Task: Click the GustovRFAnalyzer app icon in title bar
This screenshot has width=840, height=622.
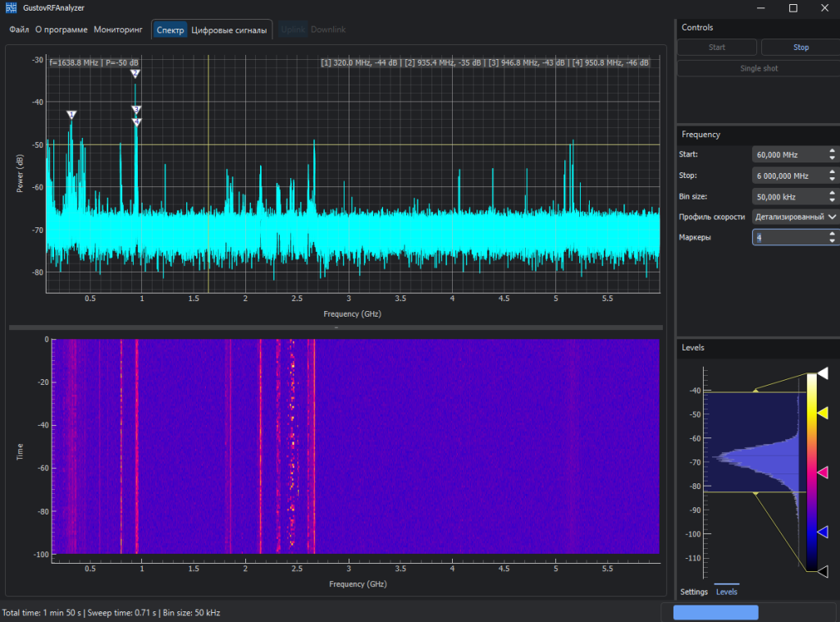Action: click(x=11, y=7)
